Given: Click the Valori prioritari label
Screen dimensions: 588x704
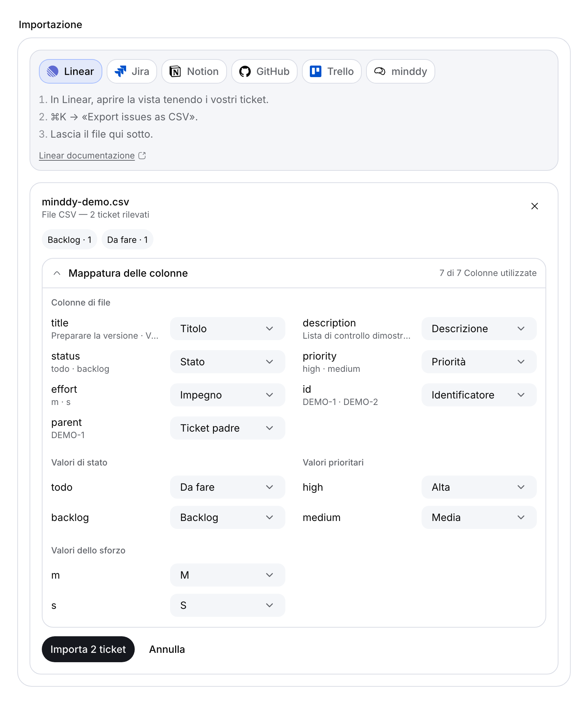Looking at the screenshot, I should pyautogui.click(x=333, y=463).
